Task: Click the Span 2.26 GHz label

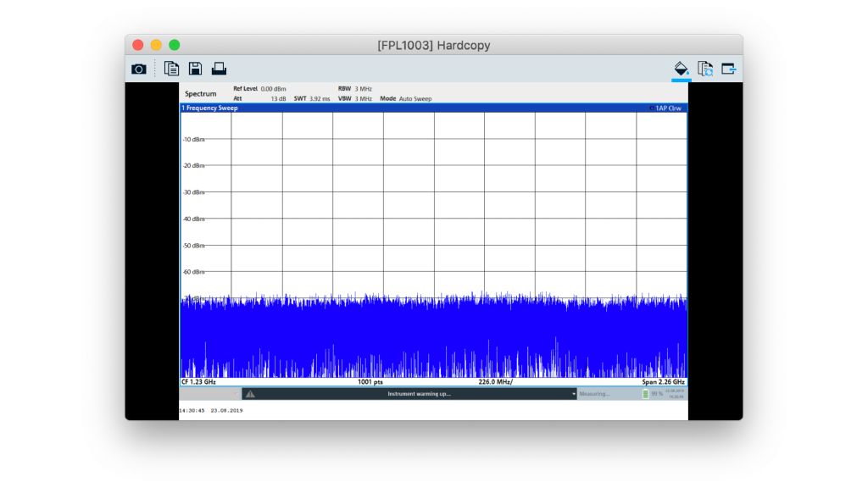Action: tap(663, 382)
